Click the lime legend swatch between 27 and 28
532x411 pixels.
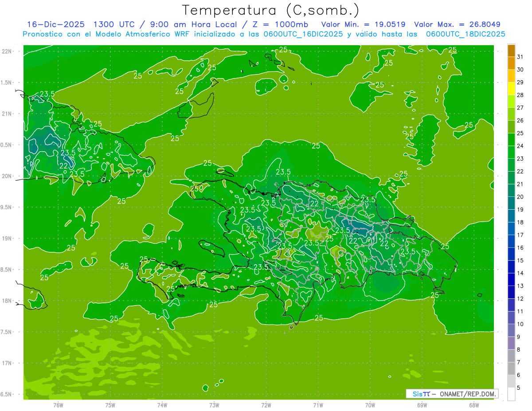(511, 102)
